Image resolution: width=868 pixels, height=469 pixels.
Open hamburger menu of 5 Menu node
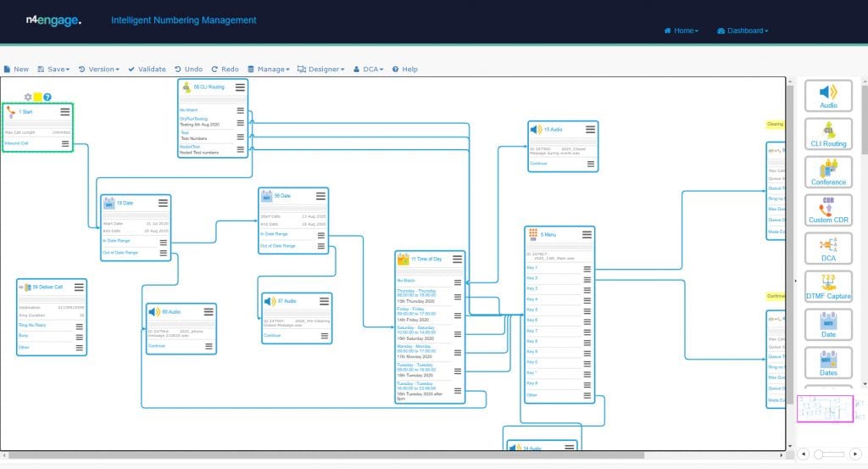tap(587, 235)
